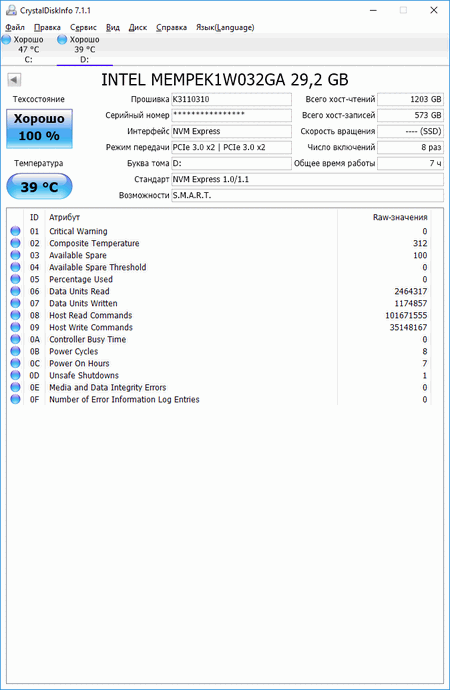Click the status orb for Data Units Read

coord(15,291)
